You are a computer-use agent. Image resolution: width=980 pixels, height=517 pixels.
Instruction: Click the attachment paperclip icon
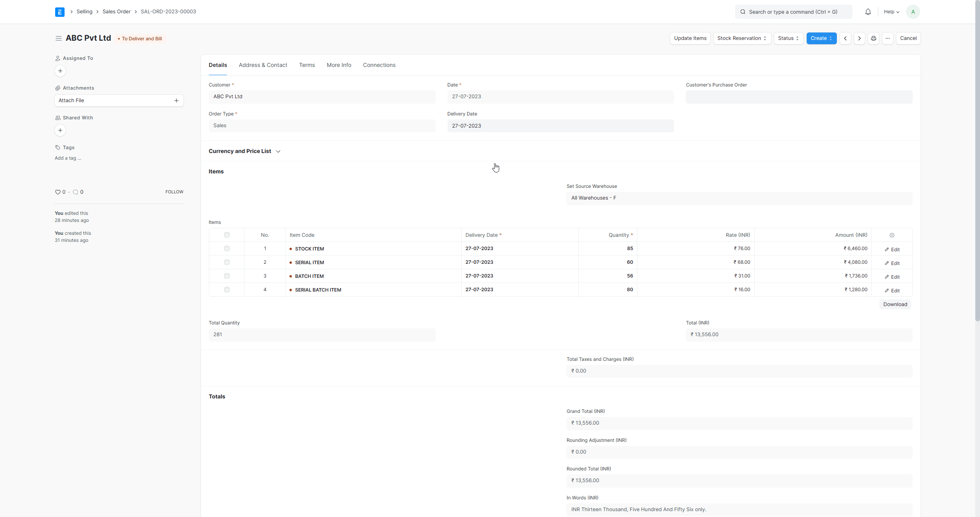(57, 88)
